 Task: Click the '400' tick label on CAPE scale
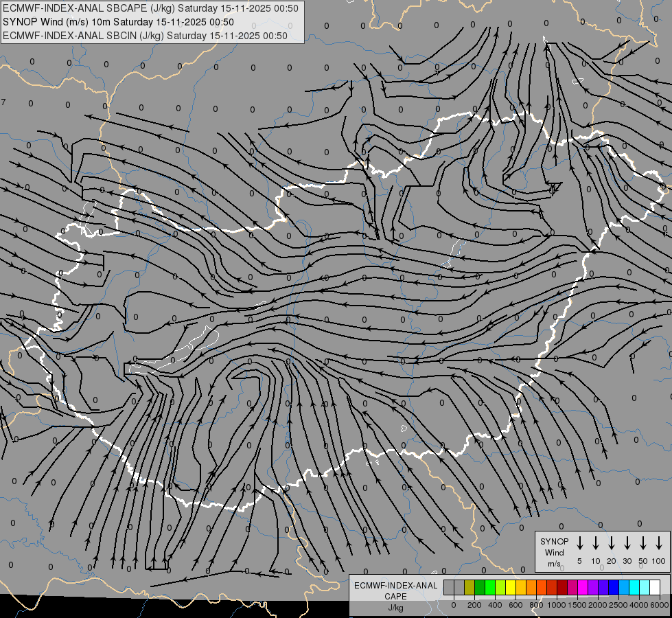click(x=495, y=605)
